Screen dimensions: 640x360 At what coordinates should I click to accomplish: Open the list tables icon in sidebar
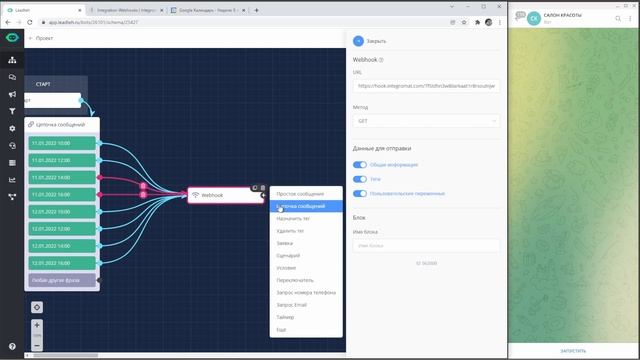12,163
